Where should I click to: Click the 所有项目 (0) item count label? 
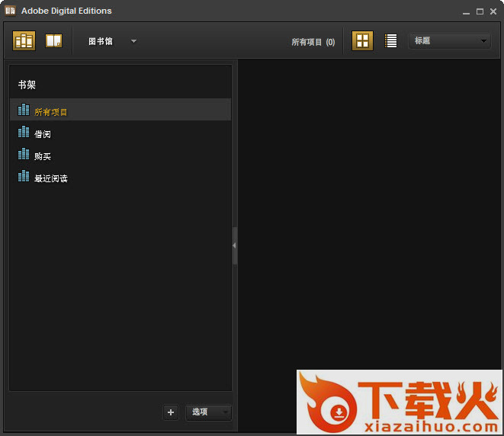(313, 42)
